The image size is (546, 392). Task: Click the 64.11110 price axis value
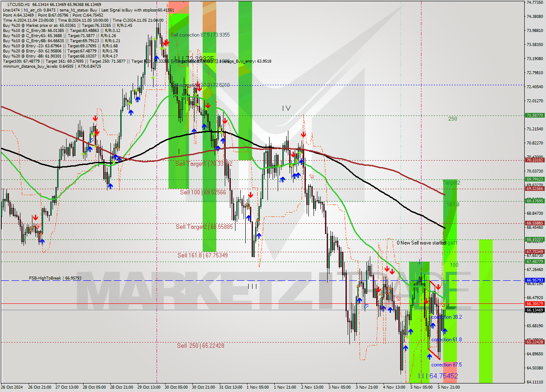(534, 382)
